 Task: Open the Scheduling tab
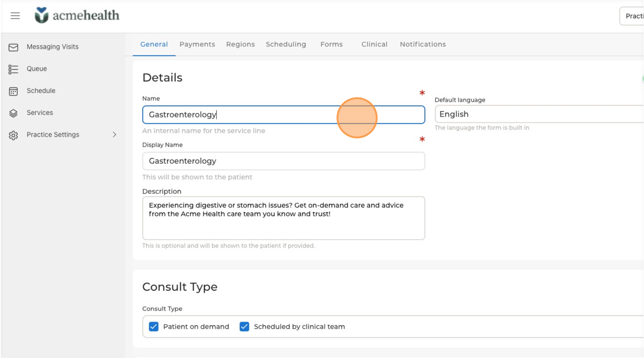(x=286, y=44)
